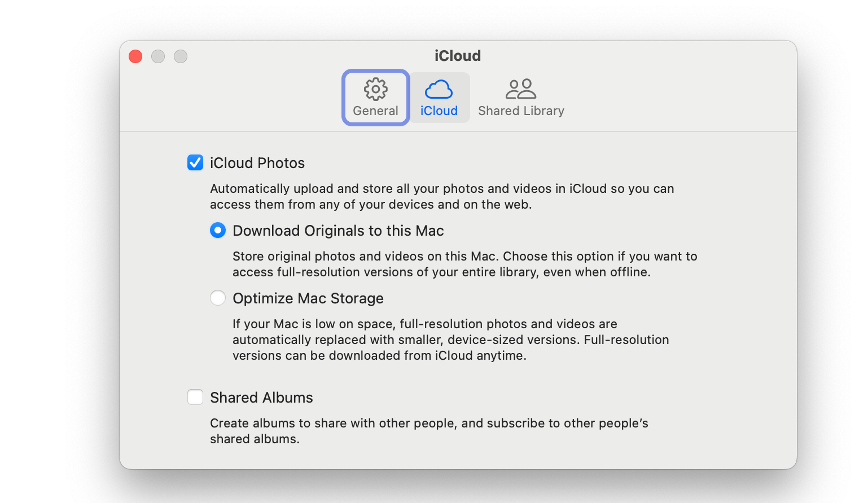The height and width of the screenshot is (503, 868).
Task: Click the highlighted General toolbar icon
Action: pos(375,97)
